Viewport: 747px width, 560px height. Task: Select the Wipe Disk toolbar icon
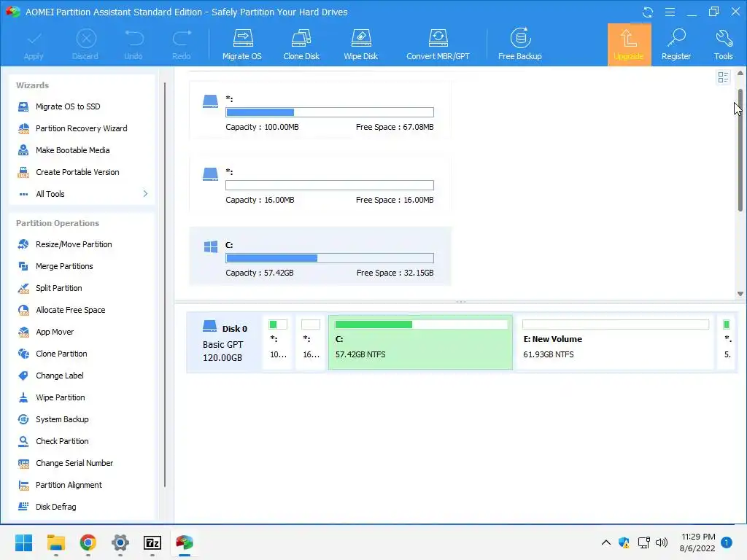360,44
